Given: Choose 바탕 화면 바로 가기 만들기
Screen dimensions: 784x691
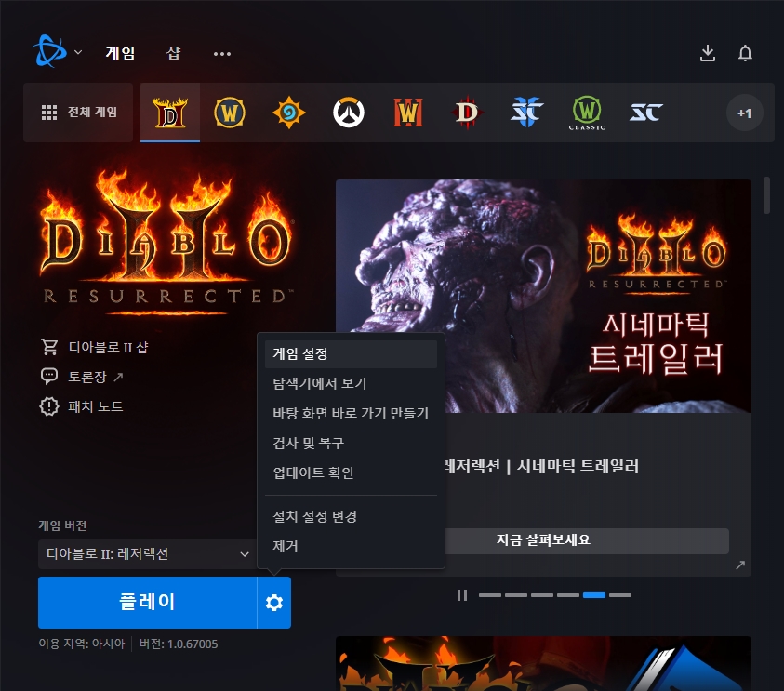Looking at the screenshot, I should click(351, 414).
